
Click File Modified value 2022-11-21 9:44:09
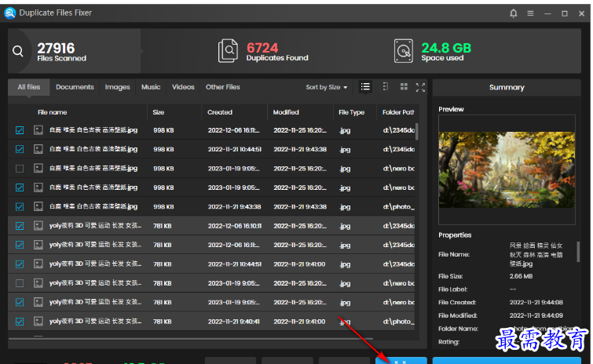(x=536, y=315)
